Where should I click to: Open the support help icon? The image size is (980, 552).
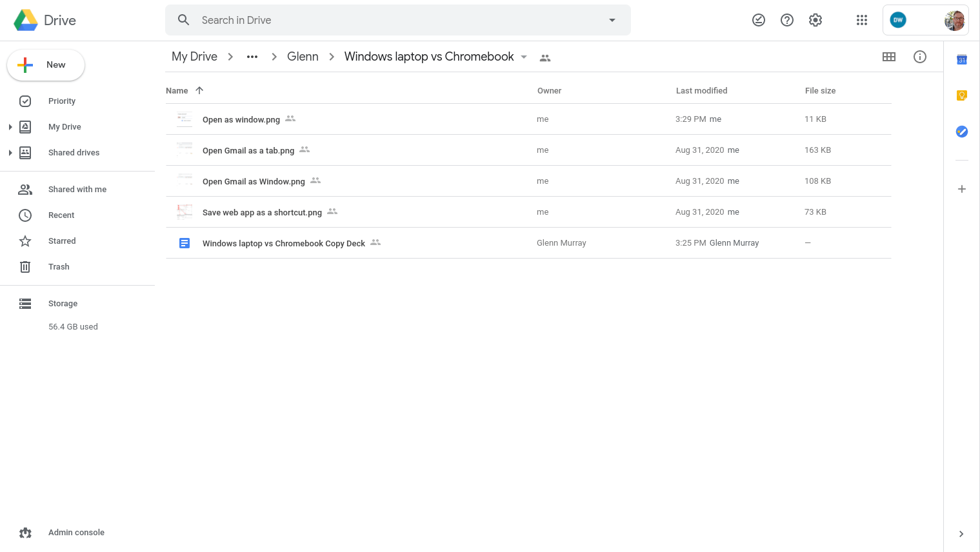[x=786, y=20]
